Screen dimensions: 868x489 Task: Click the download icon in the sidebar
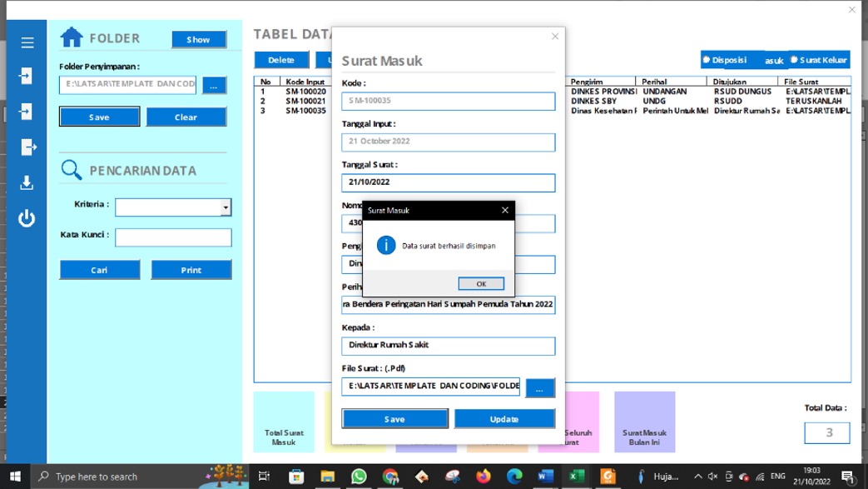point(27,182)
